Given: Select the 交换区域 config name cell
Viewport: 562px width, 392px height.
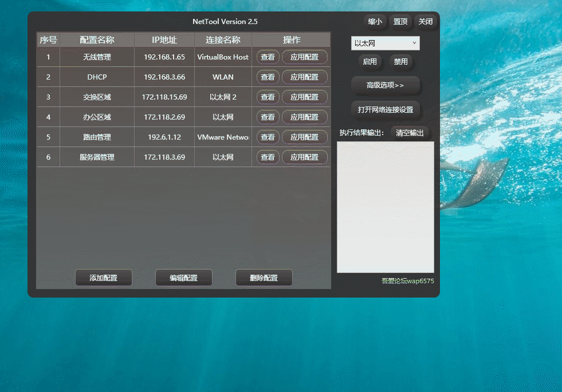Looking at the screenshot, I should coord(97,97).
